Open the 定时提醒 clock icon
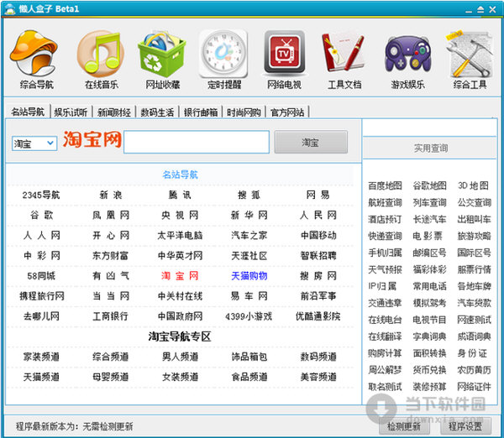 click(x=223, y=54)
